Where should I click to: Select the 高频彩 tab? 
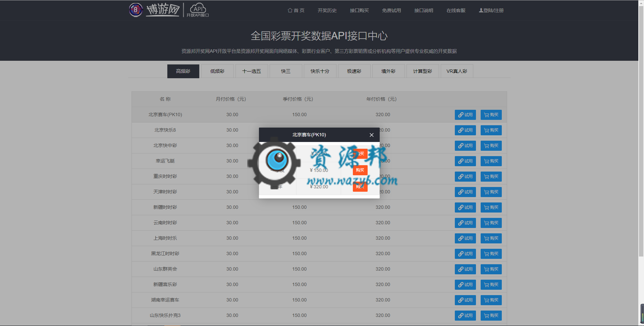[x=183, y=71]
